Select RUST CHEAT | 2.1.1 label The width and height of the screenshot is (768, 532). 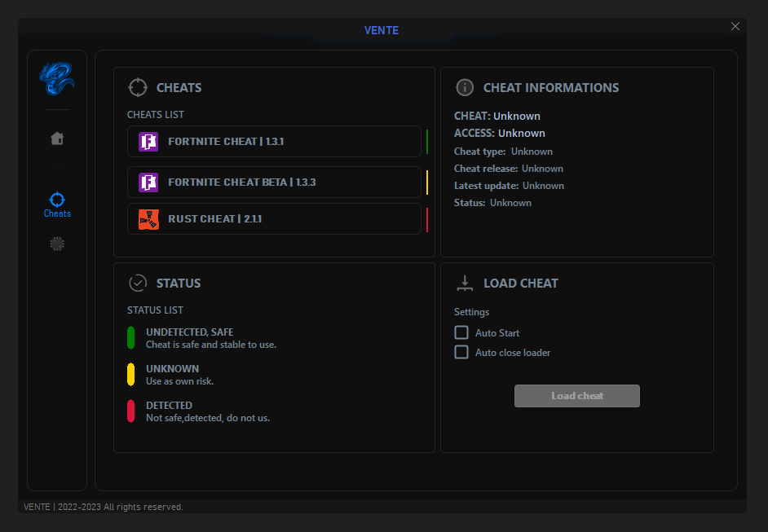tap(215, 219)
